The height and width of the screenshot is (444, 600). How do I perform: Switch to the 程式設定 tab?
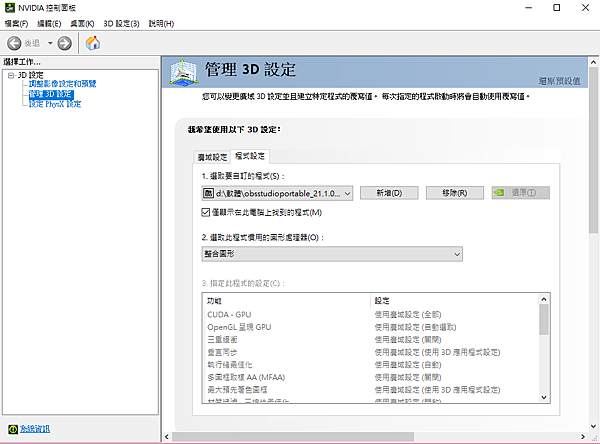point(250,156)
